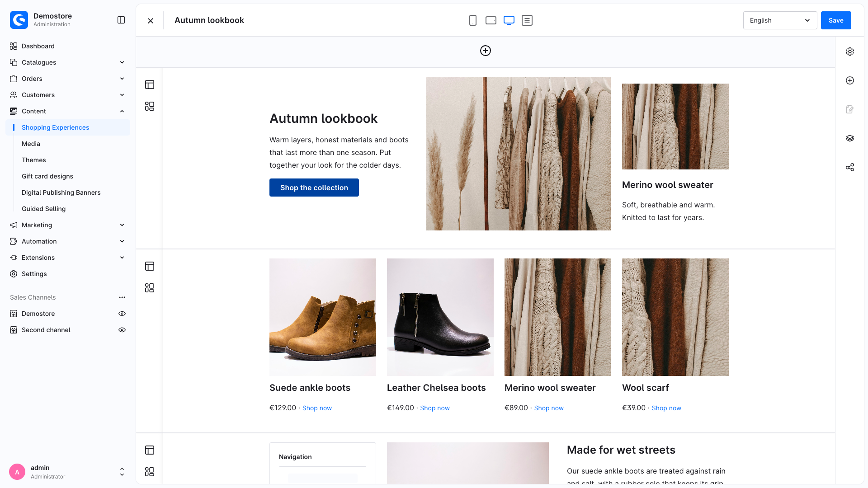Open the Shopware logo home
868x488 pixels.
coord(19,20)
